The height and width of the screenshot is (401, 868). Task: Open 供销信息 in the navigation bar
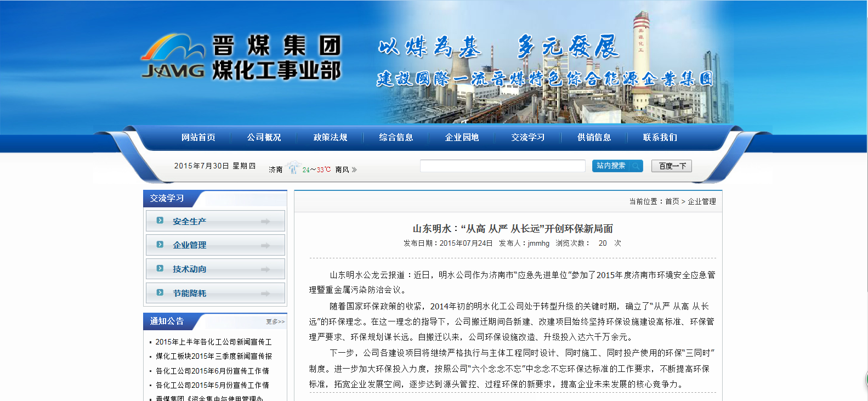coord(594,138)
